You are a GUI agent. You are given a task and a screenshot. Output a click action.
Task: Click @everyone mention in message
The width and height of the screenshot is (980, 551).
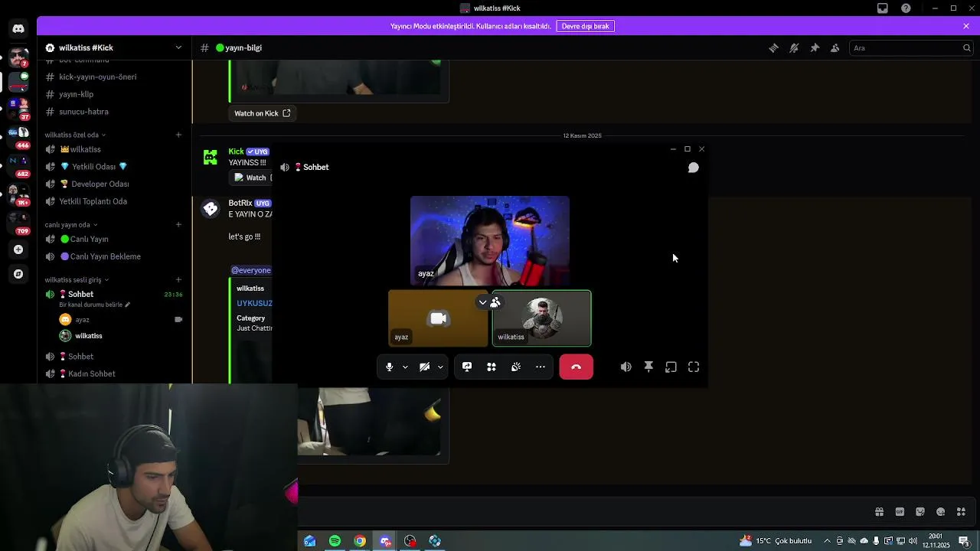pos(251,270)
